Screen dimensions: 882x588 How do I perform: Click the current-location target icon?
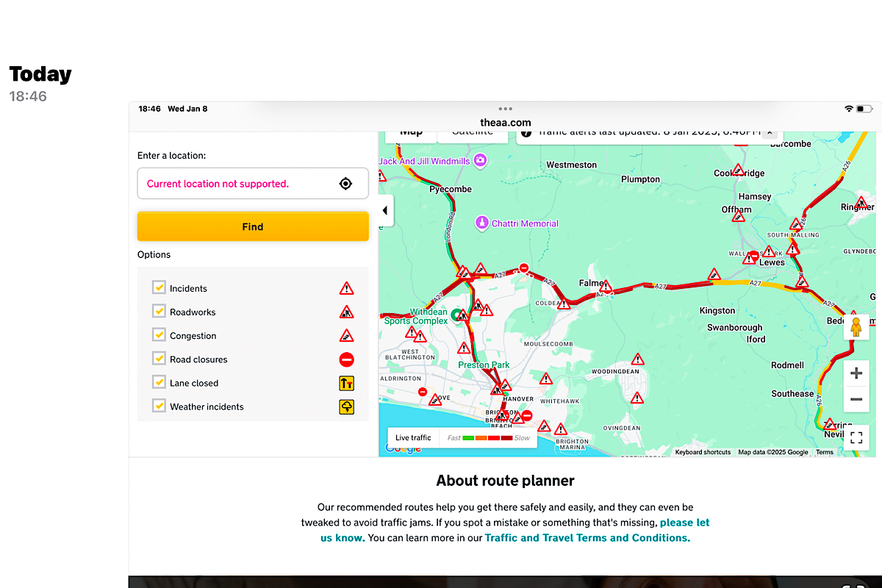point(345,184)
